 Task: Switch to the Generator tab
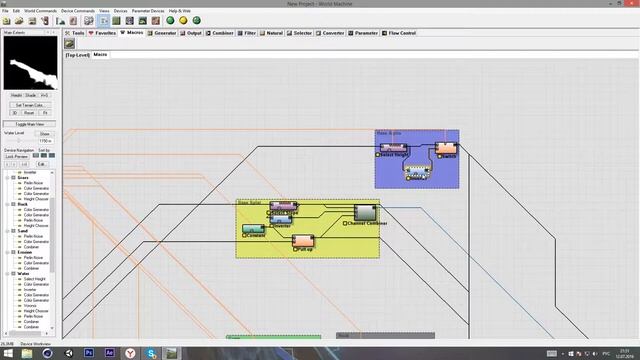click(x=162, y=33)
